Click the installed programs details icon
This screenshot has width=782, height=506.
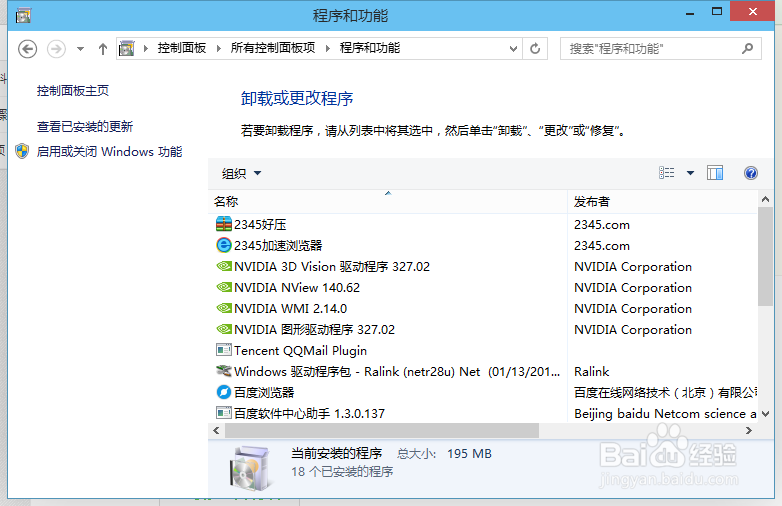click(250, 469)
